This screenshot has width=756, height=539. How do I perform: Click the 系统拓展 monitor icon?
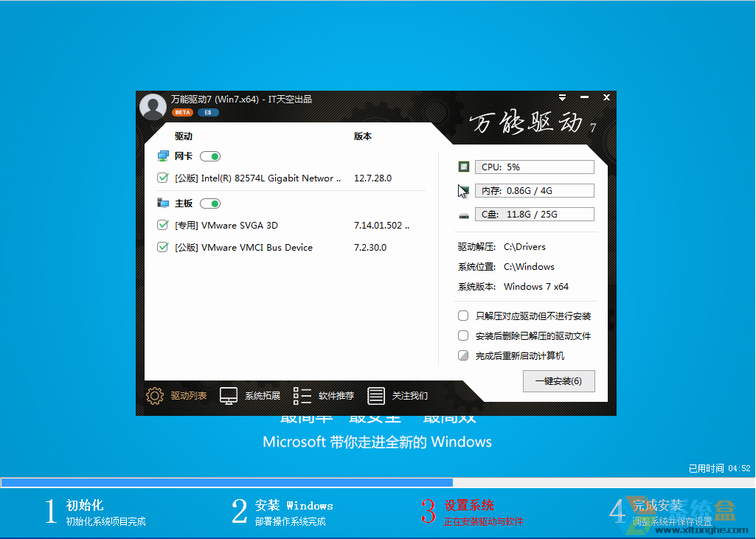(229, 396)
